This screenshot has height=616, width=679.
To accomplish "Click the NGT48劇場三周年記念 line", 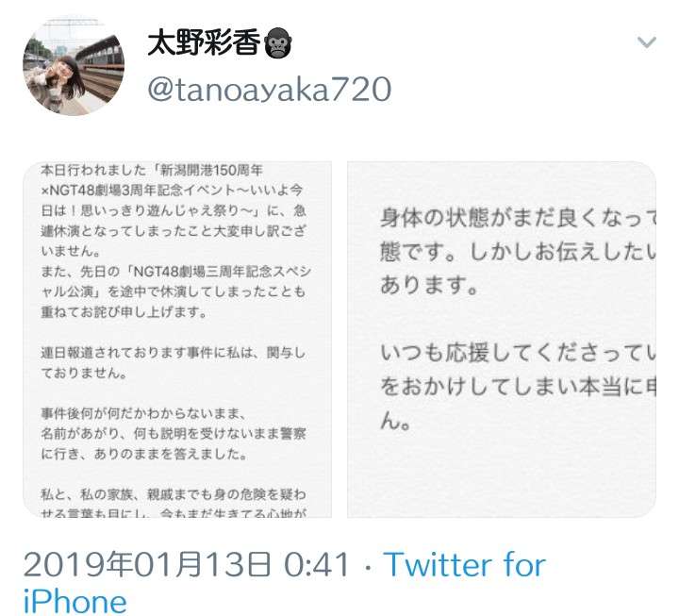I will coord(175,272).
